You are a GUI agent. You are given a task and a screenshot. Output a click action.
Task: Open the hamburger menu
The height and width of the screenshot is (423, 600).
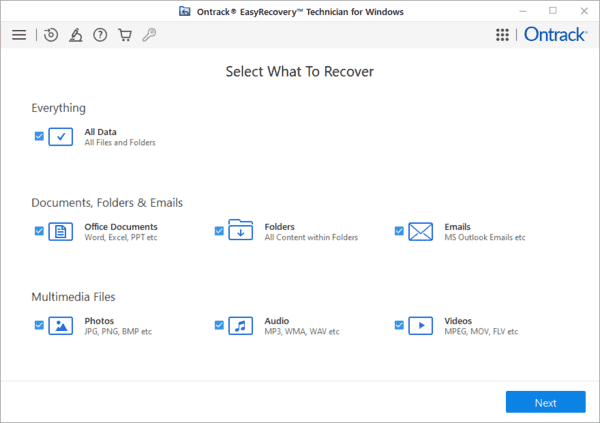(19, 35)
